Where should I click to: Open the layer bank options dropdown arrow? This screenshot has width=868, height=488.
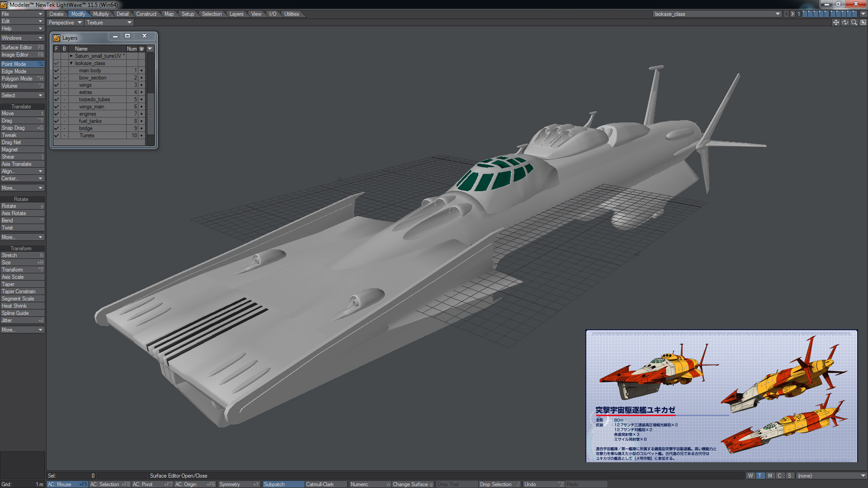click(863, 14)
